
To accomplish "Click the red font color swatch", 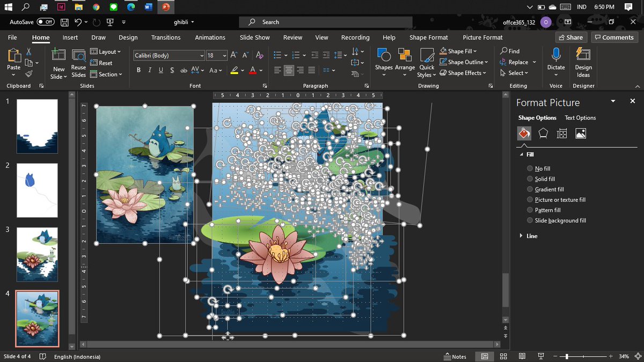I will [253, 70].
